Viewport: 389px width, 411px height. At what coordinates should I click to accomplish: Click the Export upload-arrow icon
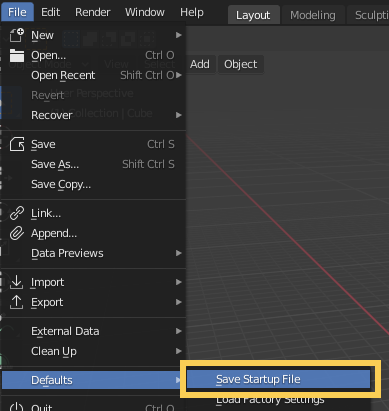point(16,302)
